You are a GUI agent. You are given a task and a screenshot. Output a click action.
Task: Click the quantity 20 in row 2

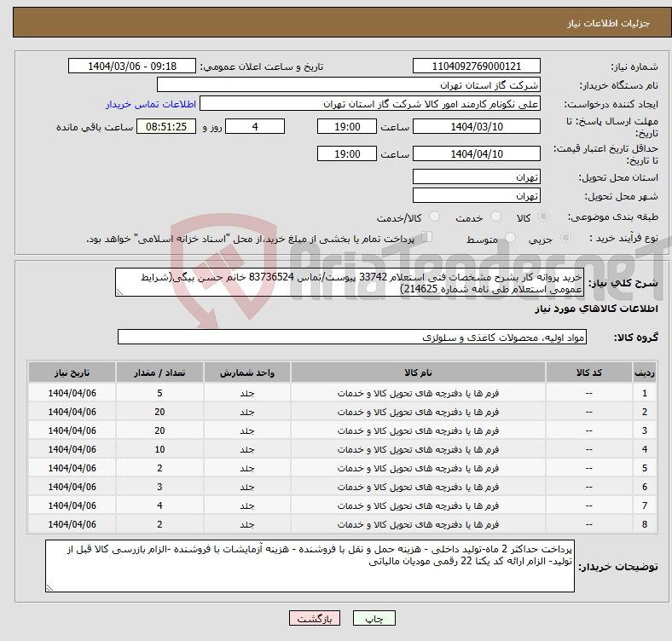(159, 412)
